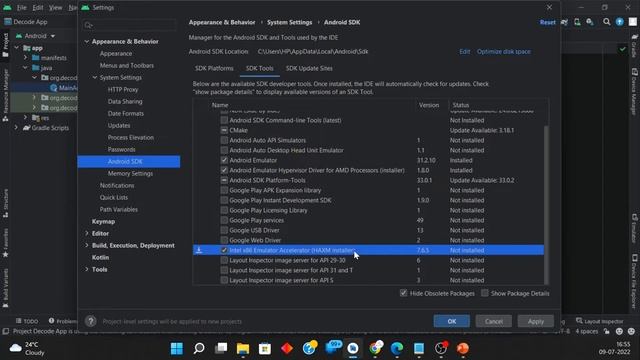Toggle CMake checkbox
The width and height of the screenshot is (640, 360).
(x=224, y=130)
